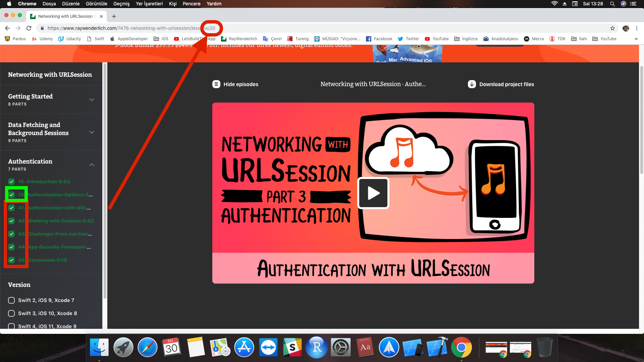Toggle completion check for 44. App Security Transport
The width and height of the screenshot is (644, 362).
point(11,247)
